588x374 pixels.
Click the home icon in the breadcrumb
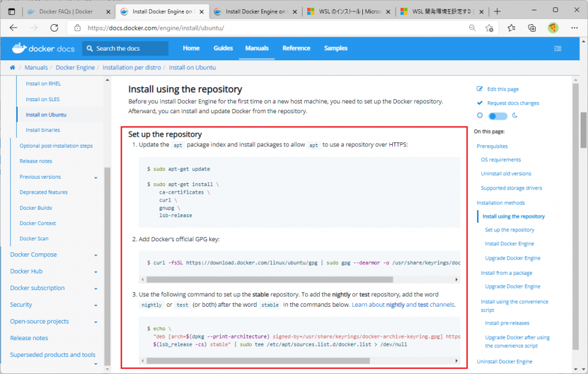pyautogui.click(x=13, y=68)
